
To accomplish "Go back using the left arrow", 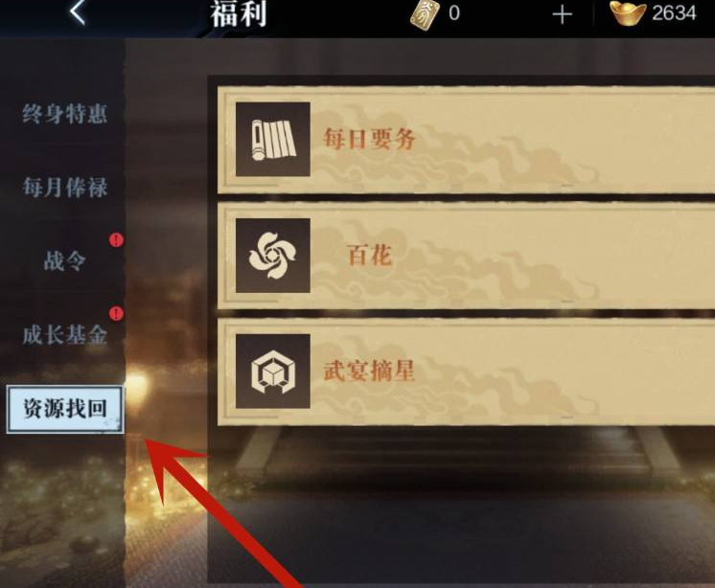I will pyautogui.click(x=78, y=11).
